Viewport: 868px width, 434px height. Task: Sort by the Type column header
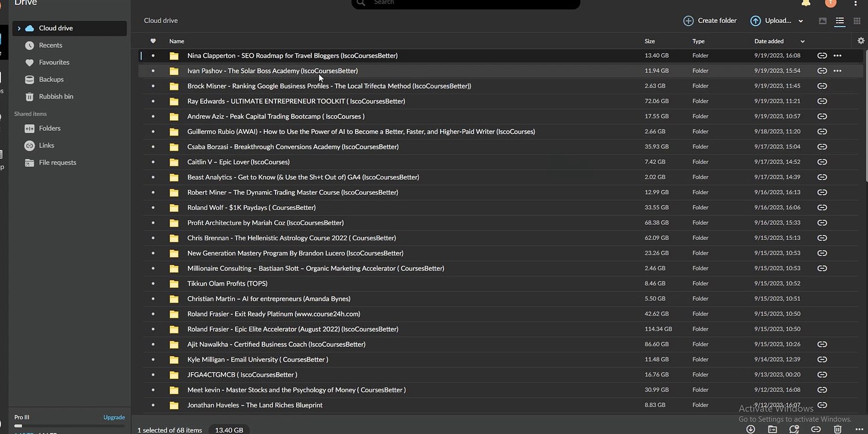point(698,41)
